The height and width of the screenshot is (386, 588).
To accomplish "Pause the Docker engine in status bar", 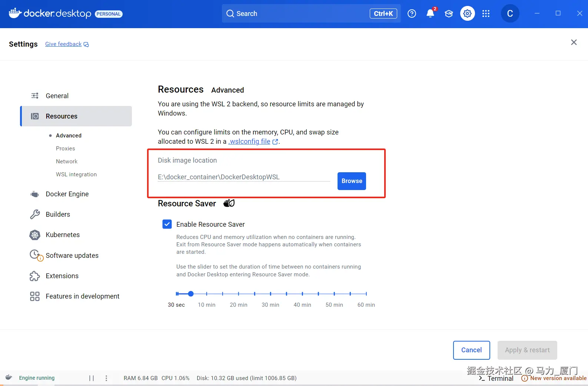I will [92, 378].
